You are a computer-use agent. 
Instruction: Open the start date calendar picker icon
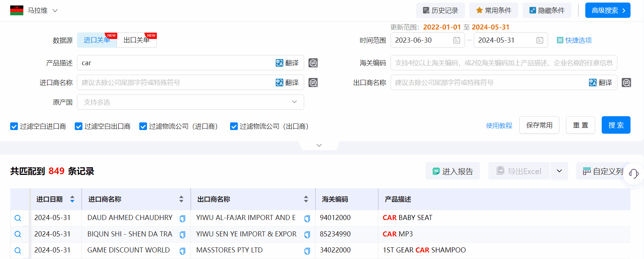(457, 40)
